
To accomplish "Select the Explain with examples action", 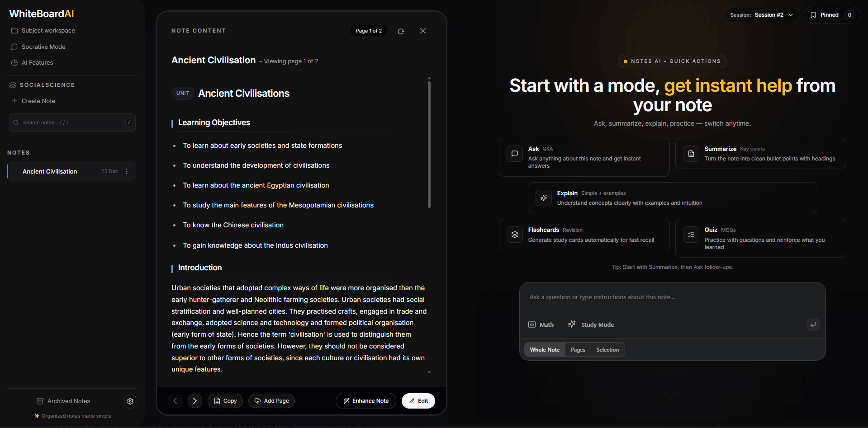I will 672,198.
